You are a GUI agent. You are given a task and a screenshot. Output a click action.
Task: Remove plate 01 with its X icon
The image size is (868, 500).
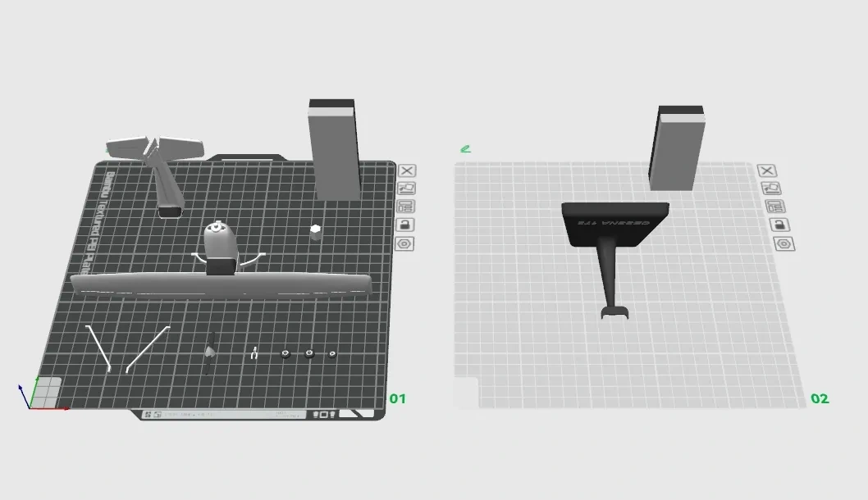407,170
